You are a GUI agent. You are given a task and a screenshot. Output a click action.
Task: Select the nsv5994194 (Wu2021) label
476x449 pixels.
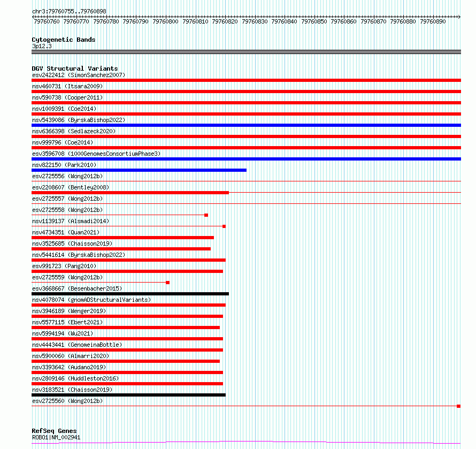click(x=63, y=333)
